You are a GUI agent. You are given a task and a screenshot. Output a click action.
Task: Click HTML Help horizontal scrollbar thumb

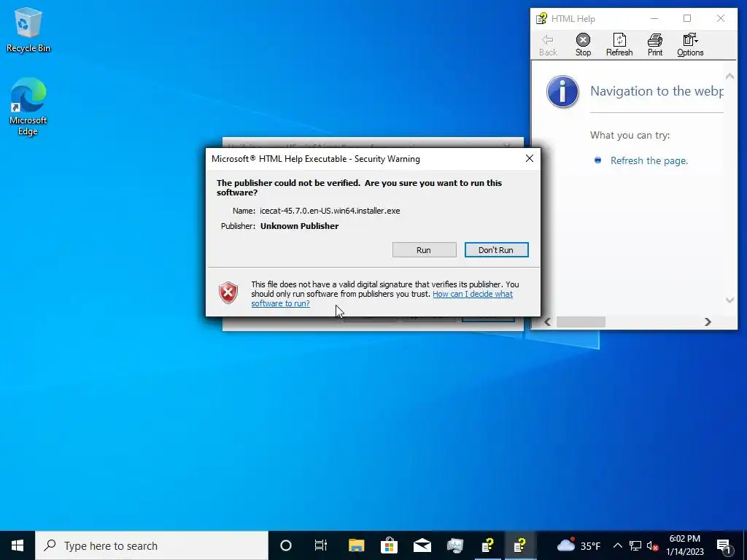581,322
